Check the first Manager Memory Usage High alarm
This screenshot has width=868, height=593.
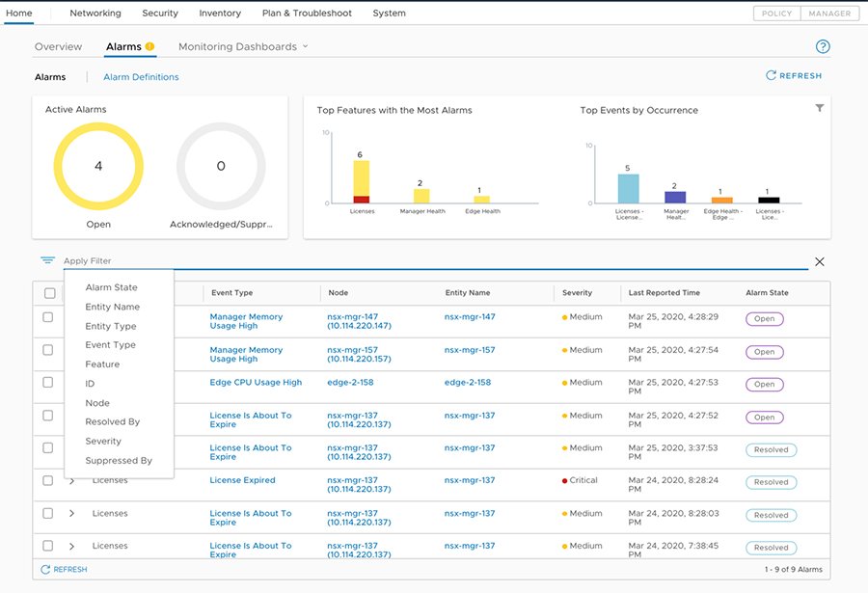click(x=47, y=317)
